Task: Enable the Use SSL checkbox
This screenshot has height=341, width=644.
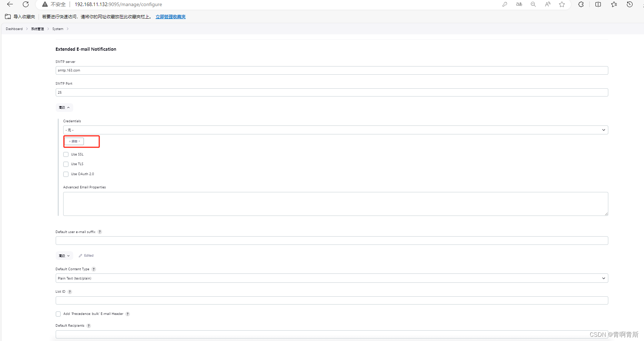Action: point(66,154)
